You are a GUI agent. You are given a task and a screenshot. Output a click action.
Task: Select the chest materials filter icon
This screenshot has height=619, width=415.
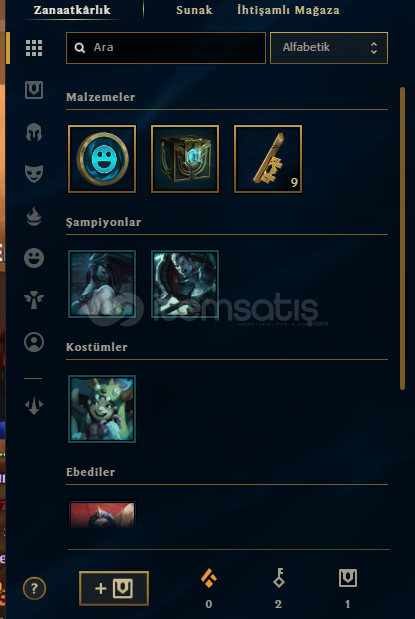[34, 90]
